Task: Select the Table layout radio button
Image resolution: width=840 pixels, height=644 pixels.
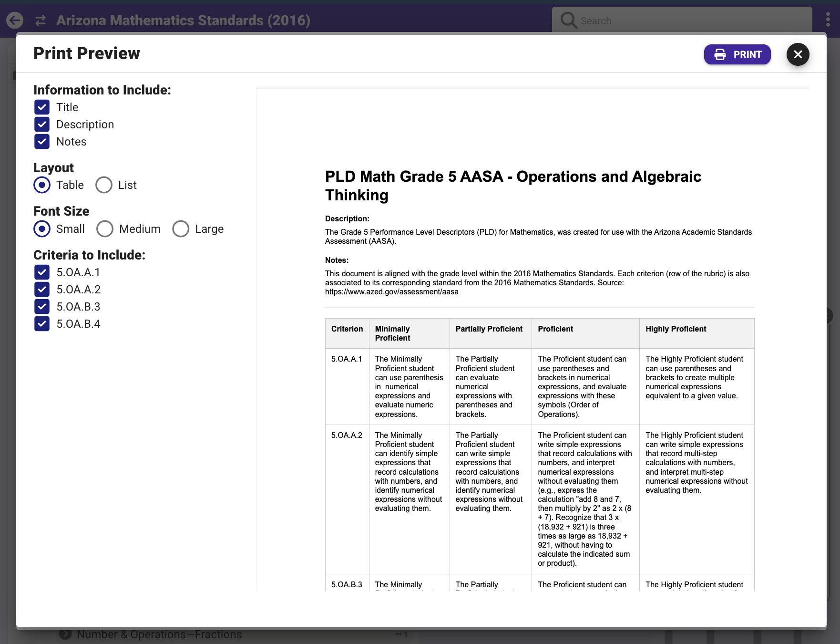Action: pos(42,185)
